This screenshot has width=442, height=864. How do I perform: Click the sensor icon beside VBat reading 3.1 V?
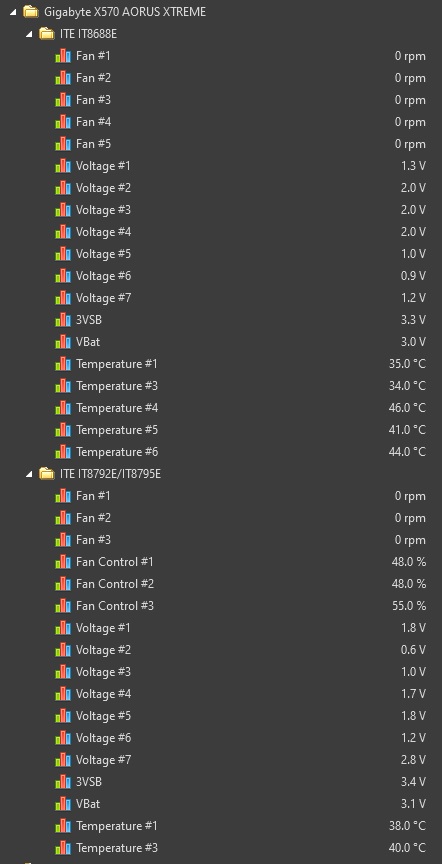63,803
